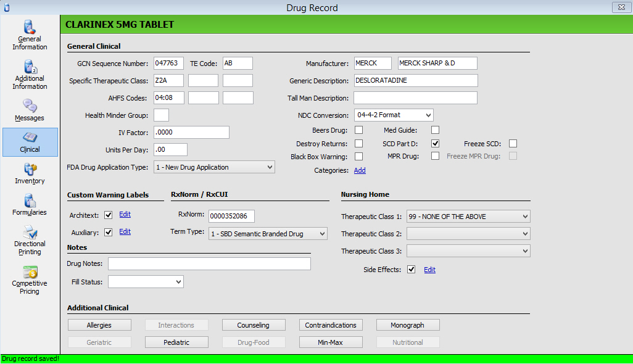
Task: Click the GCN Sequence Number field
Action: [x=168, y=63]
